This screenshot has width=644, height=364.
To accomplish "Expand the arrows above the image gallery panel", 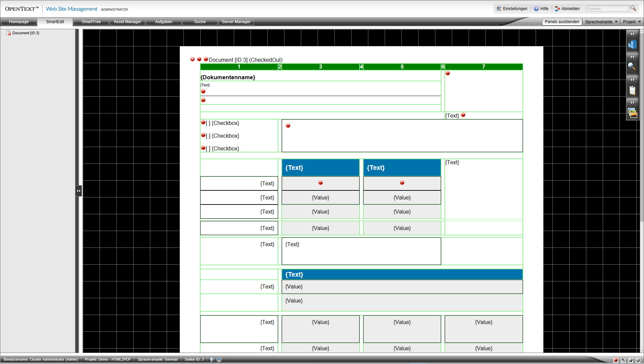I will click(632, 102).
